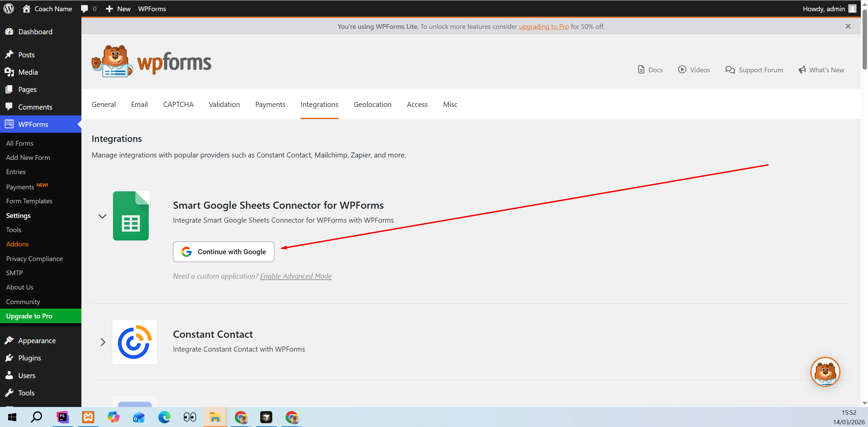The height and width of the screenshot is (427, 868).
Task: Select the WPForms sidebar menu
Action: pyautogui.click(x=41, y=124)
